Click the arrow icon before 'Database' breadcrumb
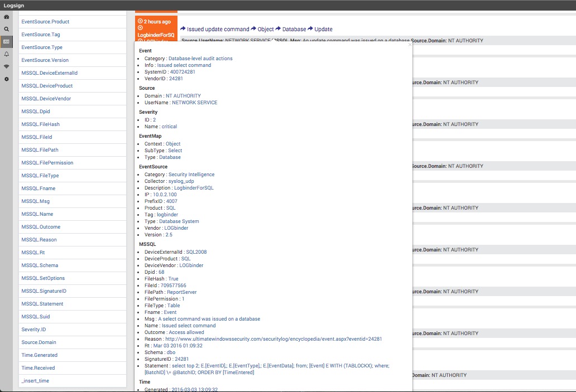 point(278,28)
